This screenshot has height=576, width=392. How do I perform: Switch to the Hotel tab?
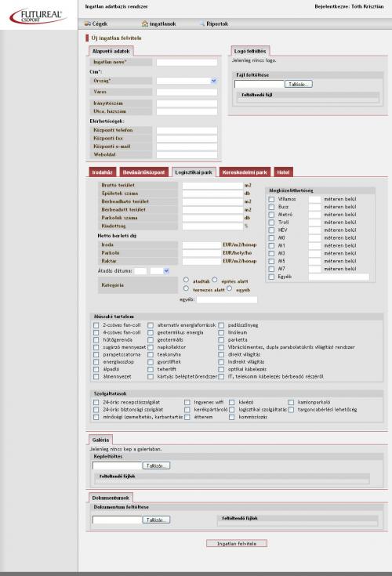[x=283, y=172]
